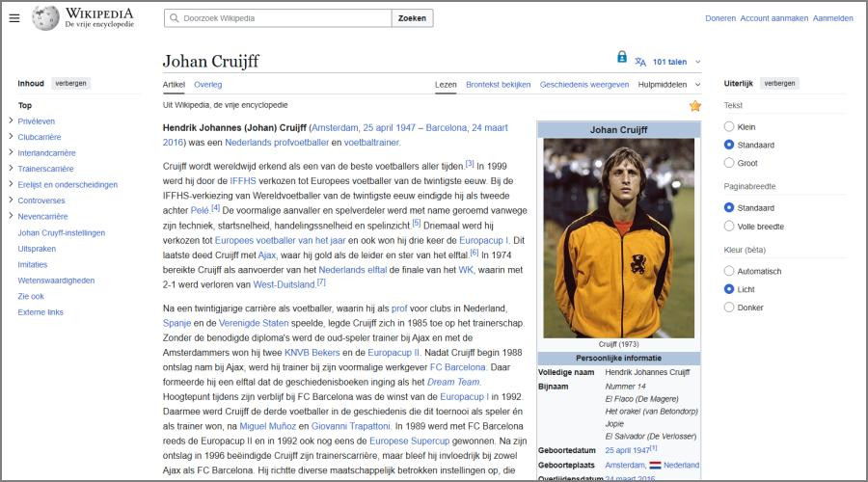Open the IFFHS article link
The height and width of the screenshot is (482, 868).
pyautogui.click(x=243, y=181)
